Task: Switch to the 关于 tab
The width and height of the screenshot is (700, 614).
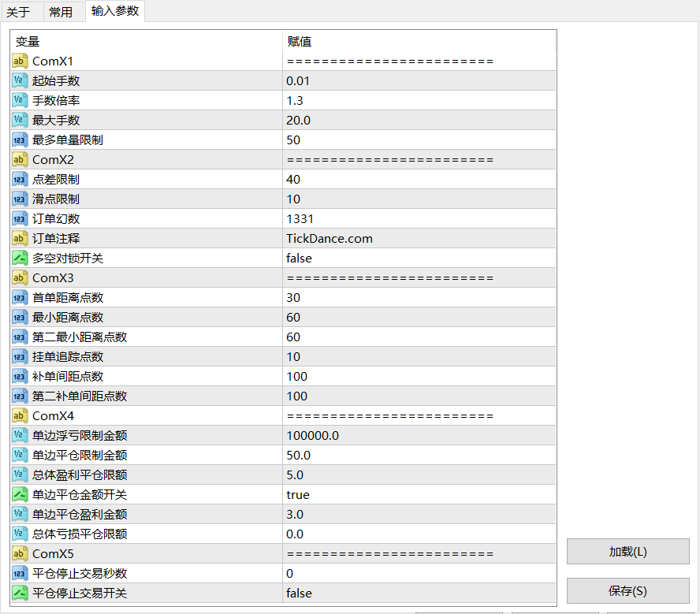Action: click(18, 12)
